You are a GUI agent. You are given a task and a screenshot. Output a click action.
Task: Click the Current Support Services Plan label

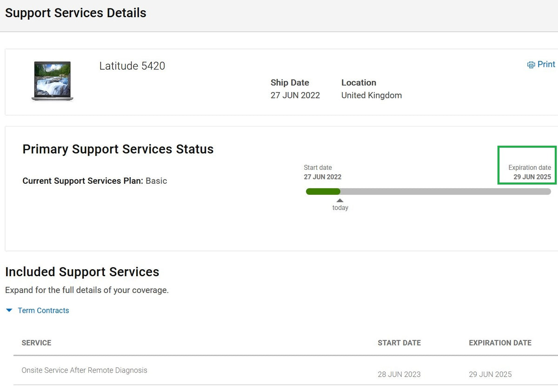pos(83,181)
